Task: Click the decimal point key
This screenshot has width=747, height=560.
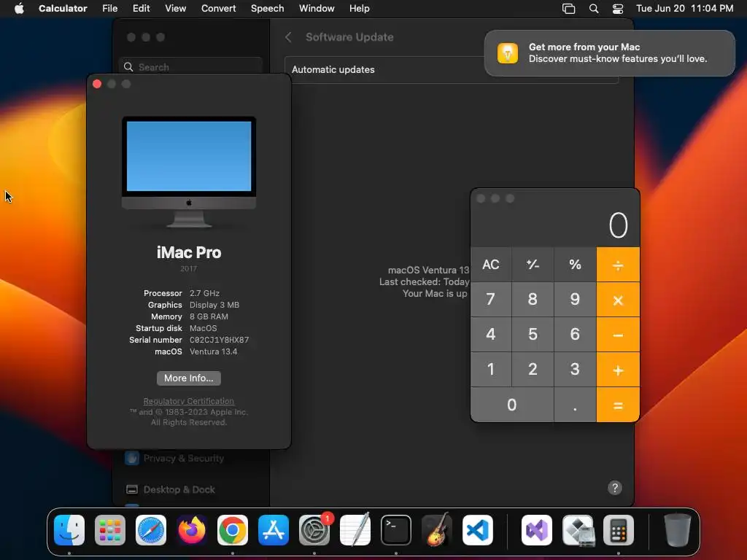Action: point(575,405)
